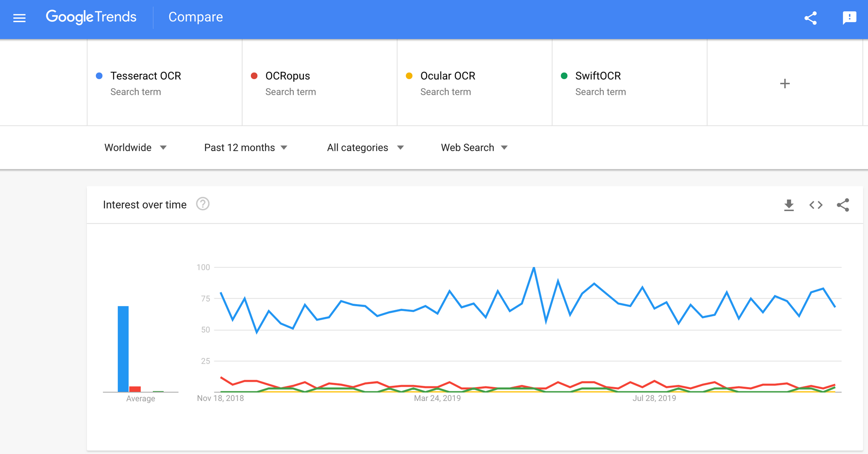Click the Ocular OCR search term card
868x454 pixels.
(x=474, y=83)
